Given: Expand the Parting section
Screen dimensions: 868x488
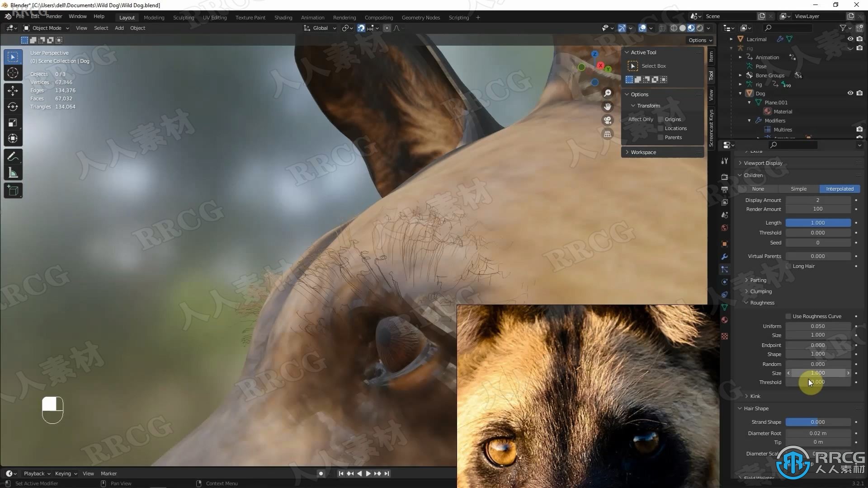Looking at the screenshot, I should point(758,279).
